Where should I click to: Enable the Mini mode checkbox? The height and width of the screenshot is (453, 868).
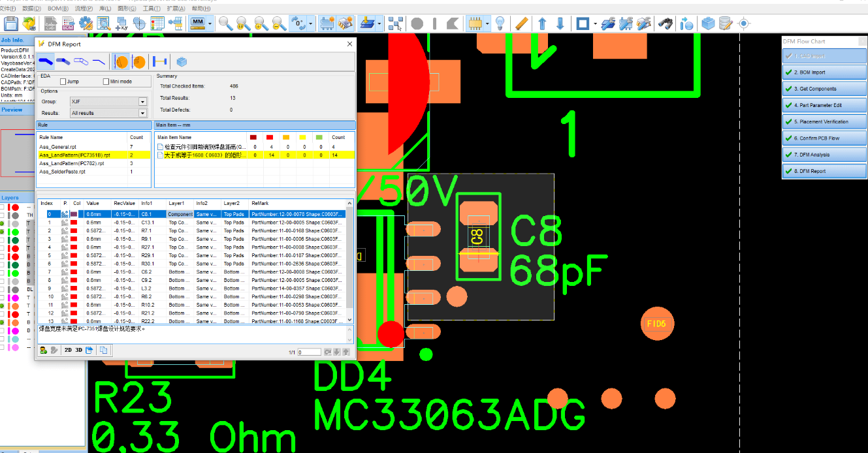[x=106, y=82]
